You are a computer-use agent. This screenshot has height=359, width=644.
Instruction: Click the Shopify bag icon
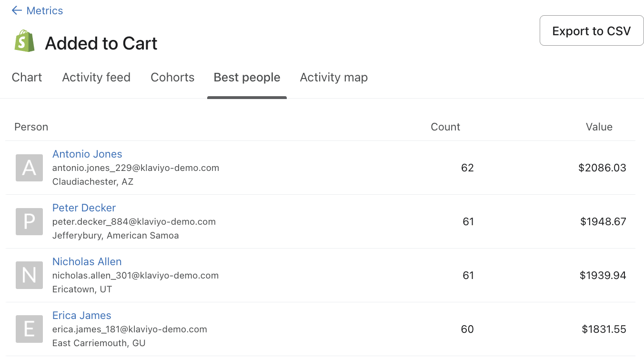point(24,41)
